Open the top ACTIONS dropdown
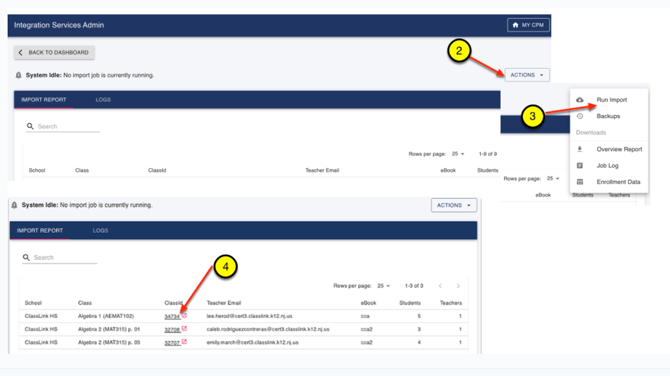 (527, 75)
